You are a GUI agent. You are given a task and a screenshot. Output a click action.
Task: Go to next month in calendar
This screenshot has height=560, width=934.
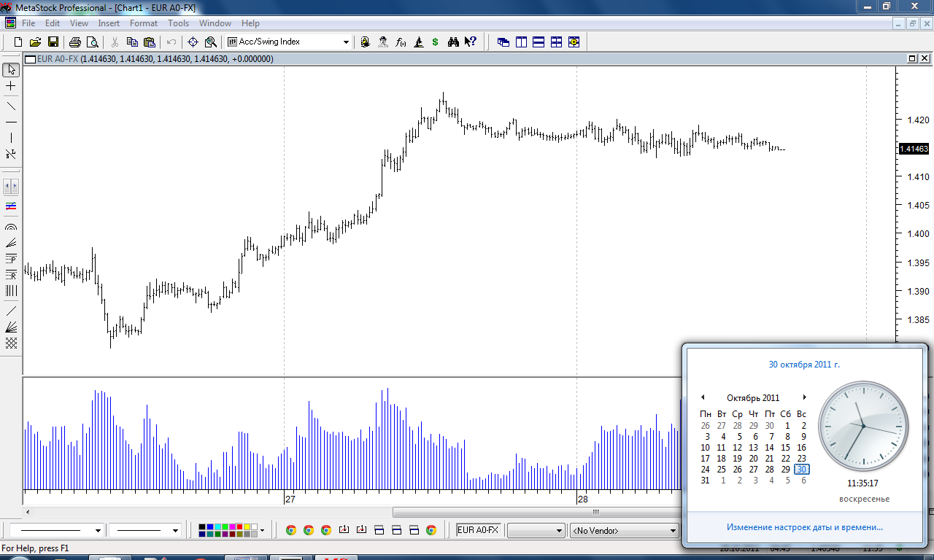[x=805, y=397]
